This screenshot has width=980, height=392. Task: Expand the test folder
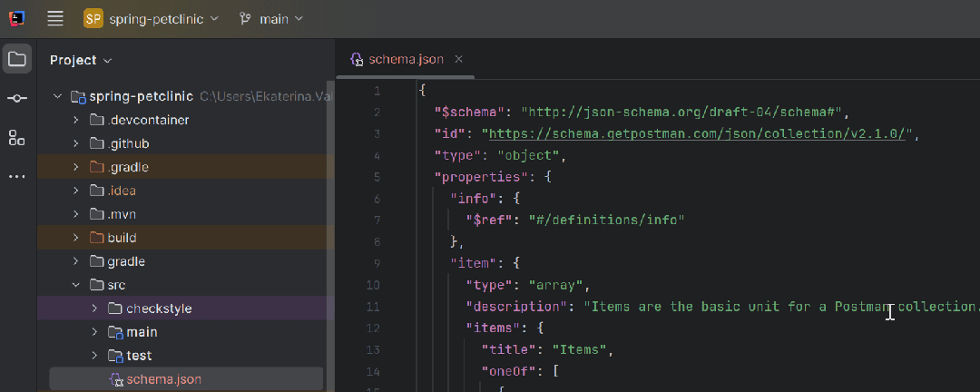click(94, 356)
